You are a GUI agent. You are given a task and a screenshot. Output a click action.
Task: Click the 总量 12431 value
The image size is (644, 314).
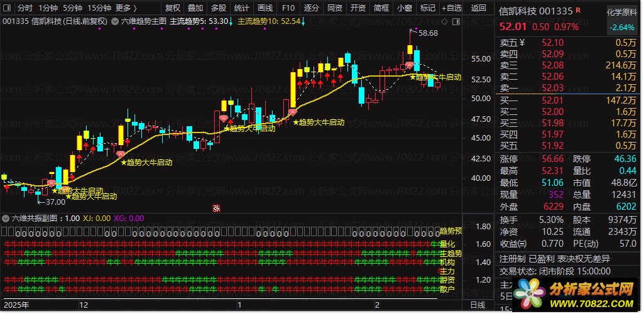coord(624,195)
